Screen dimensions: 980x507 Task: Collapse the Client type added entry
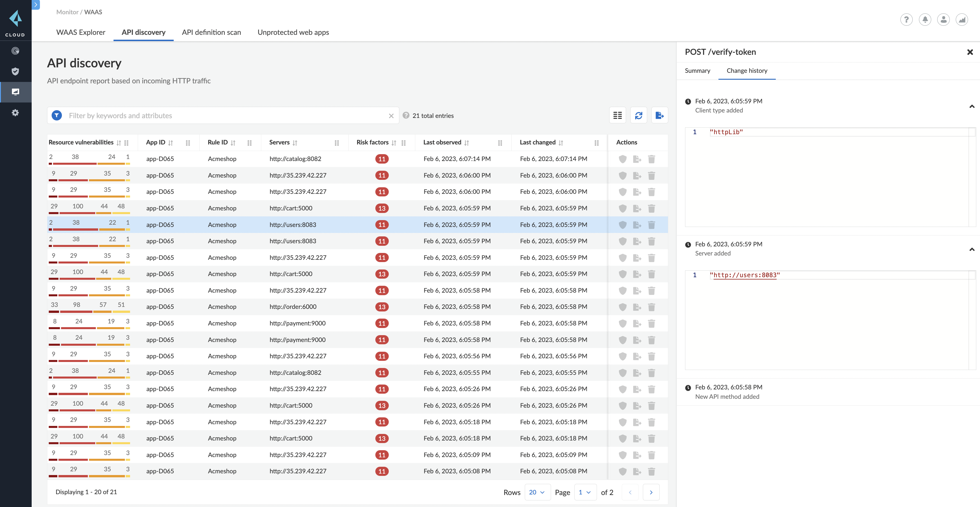click(x=972, y=106)
